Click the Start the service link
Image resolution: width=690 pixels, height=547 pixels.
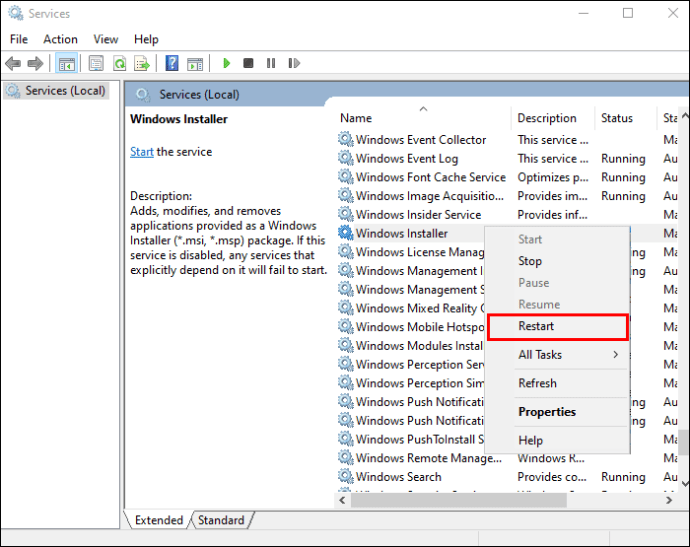click(142, 152)
